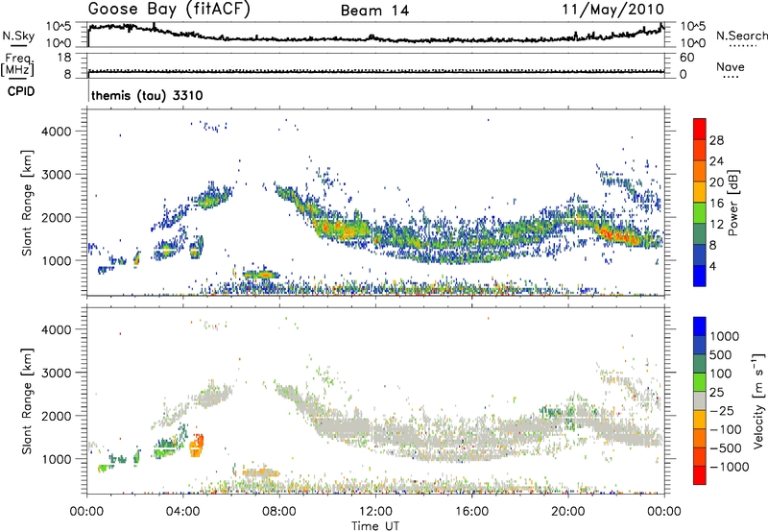This screenshot has width=768, height=532.
Task: Click 'Slant Range [km]' label of power panel
Action: [27, 203]
